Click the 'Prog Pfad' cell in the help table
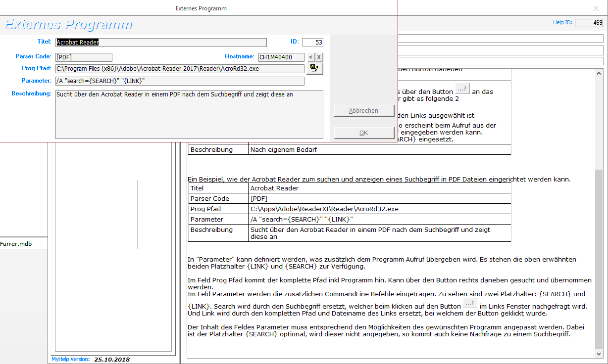 (x=218, y=209)
